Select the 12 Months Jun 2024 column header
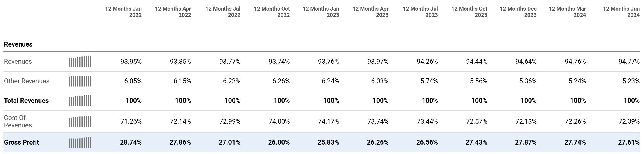This screenshot has height=154, width=644. 621,12
